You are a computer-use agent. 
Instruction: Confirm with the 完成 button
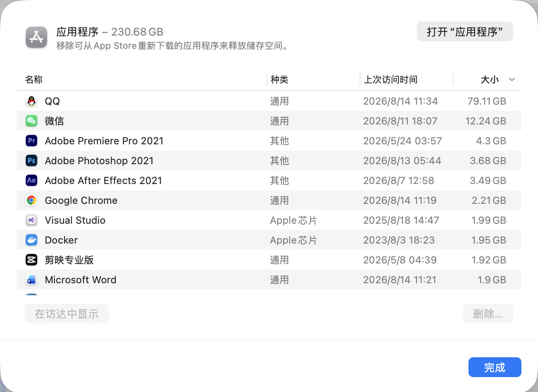pos(495,367)
